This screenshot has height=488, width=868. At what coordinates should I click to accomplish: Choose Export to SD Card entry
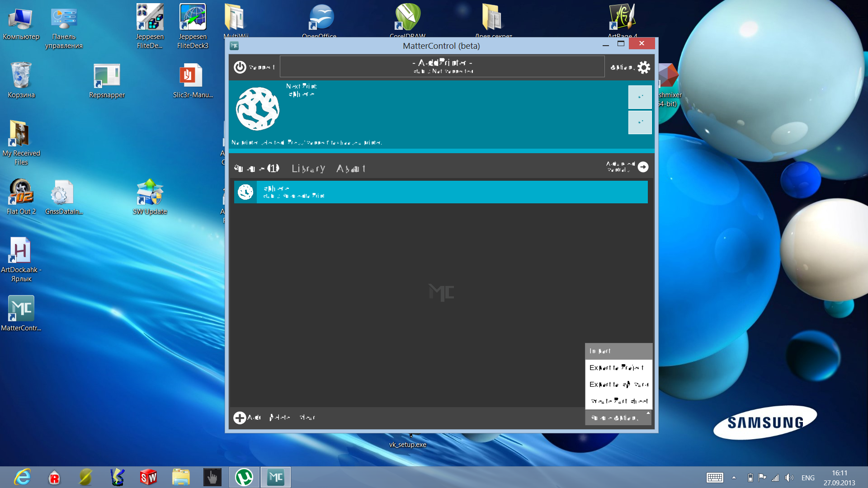[x=618, y=385]
